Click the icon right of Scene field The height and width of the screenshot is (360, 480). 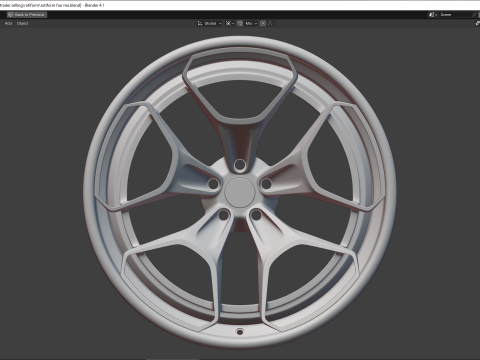click(x=474, y=15)
